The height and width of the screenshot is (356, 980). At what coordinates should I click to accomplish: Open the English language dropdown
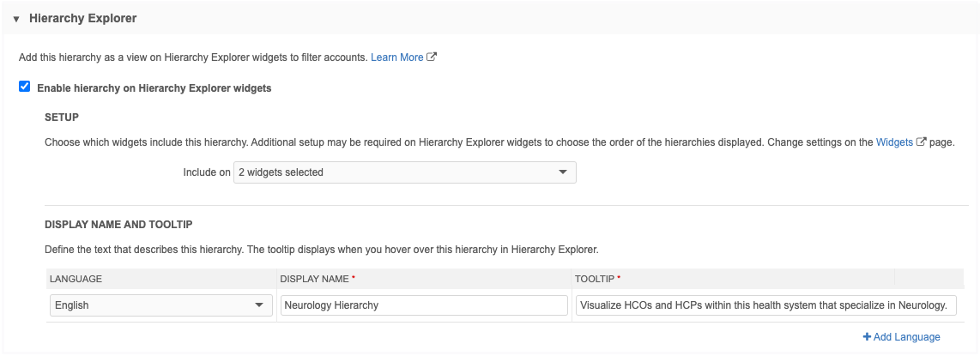160,305
